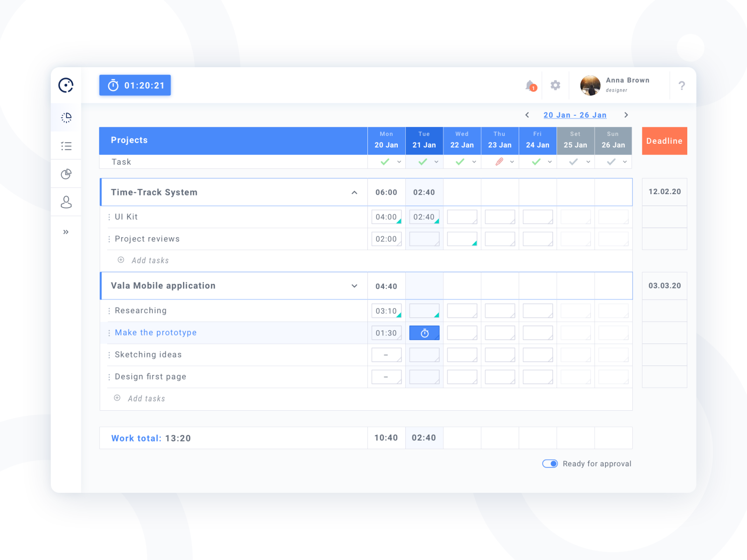Click Add tasks under Time-Track System
The image size is (747, 560).
pos(149,260)
